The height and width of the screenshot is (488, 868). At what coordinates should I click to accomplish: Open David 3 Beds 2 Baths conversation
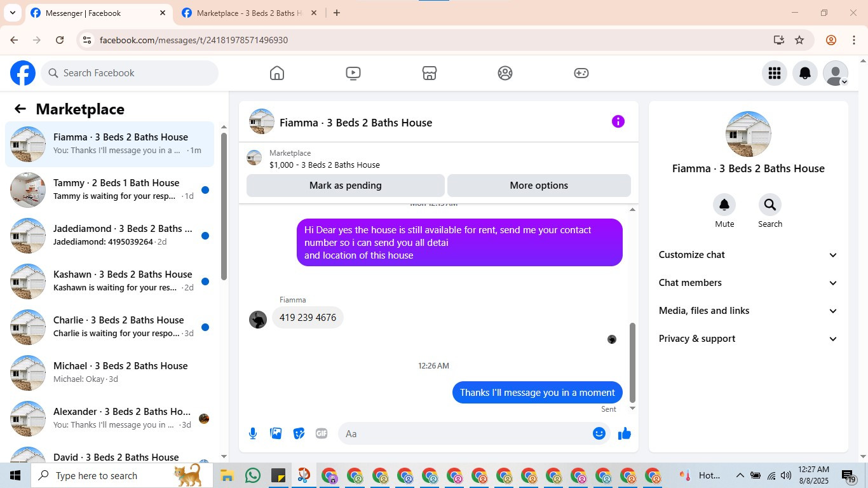coord(110,453)
